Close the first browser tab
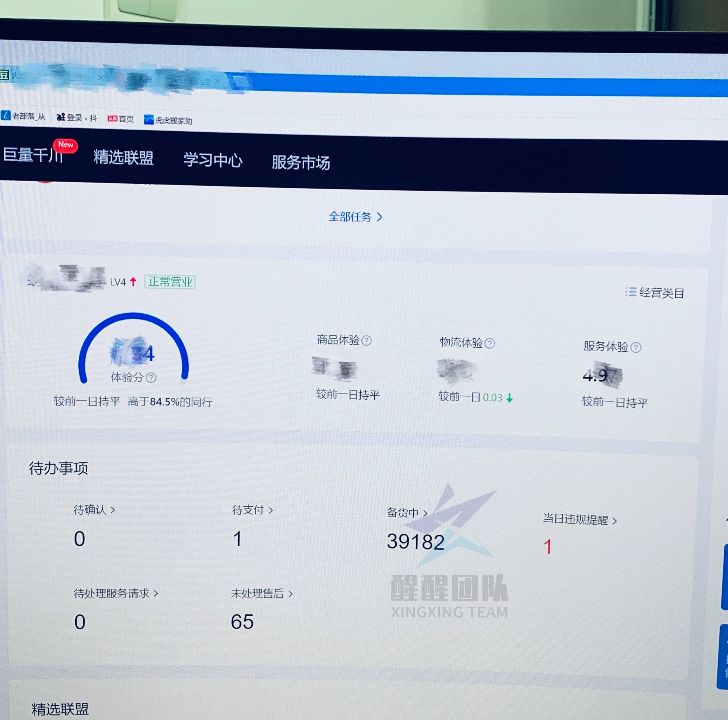The width and height of the screenshot is (728, 720). 100,77
